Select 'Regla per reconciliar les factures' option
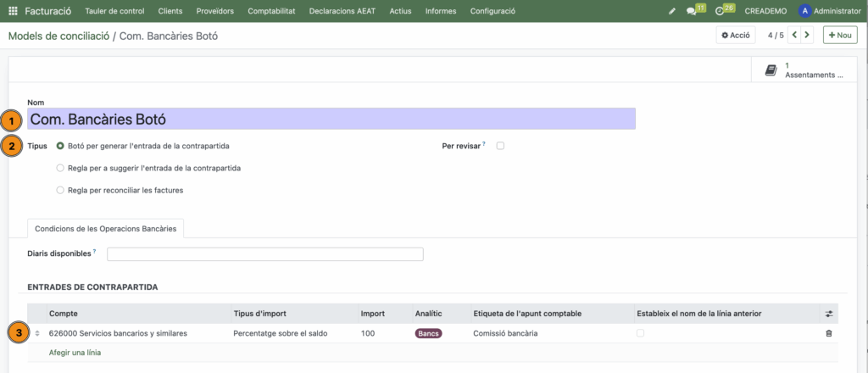This screenshot has height=373, width=868. [x=60, y=190]
